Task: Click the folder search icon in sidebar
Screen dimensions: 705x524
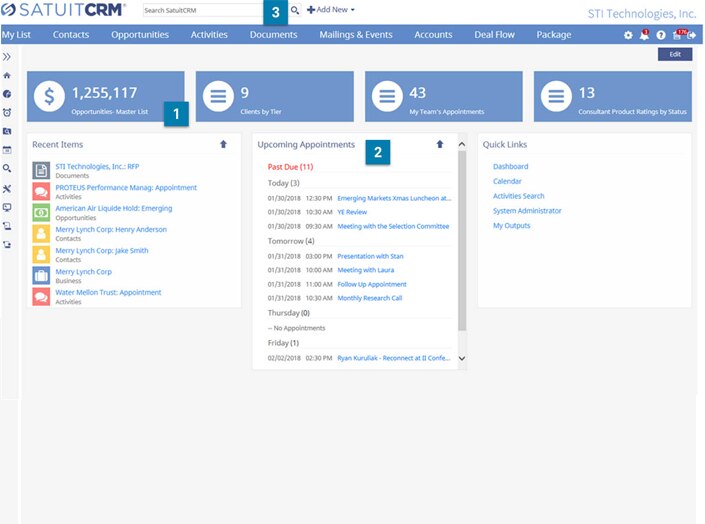Action: (x=7, y=131)
